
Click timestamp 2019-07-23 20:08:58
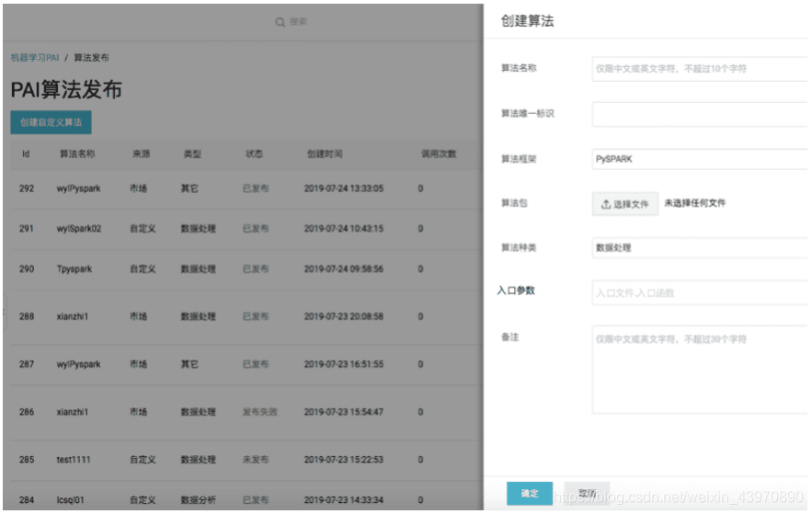(x=344, y=317)
